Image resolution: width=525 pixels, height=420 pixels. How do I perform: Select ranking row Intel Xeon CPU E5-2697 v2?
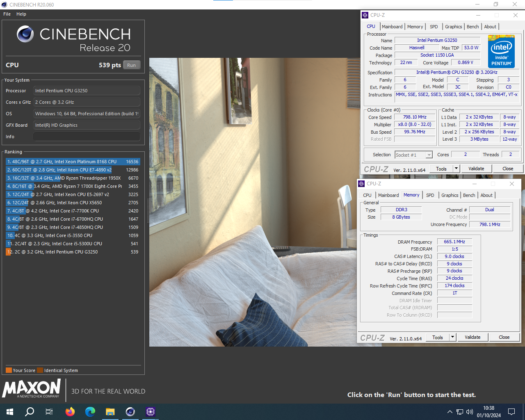[x=73, y=194]
